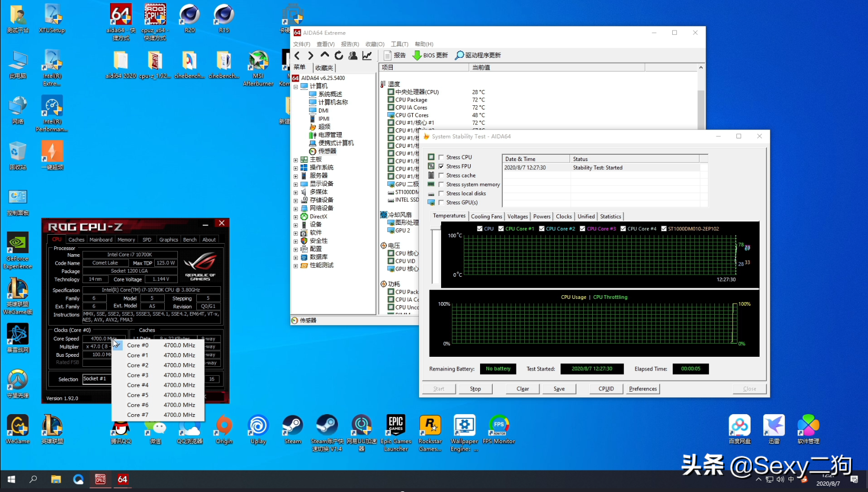Expand 主板 tree node
Viewport: 868px width, 492px height.
(x=296, y=159)
